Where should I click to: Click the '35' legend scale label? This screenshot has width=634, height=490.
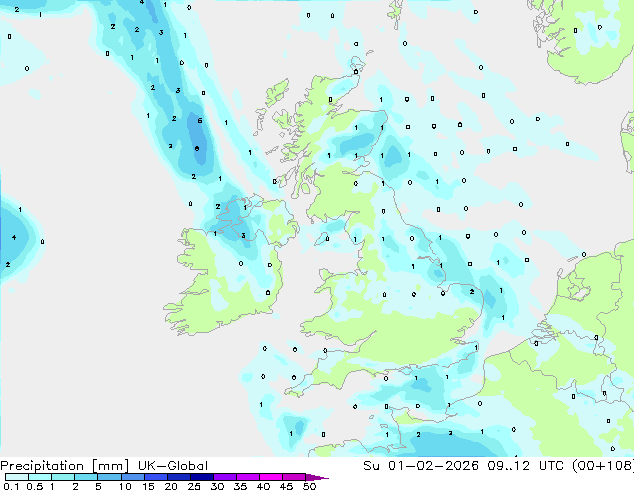[x=240, y=486]
